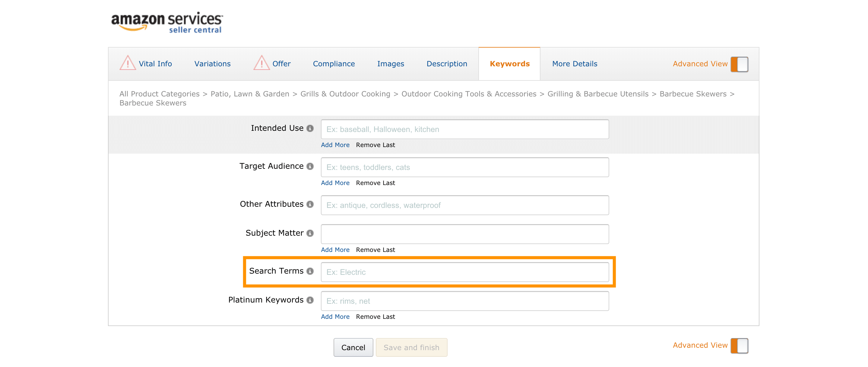Viewport: 868px width, 367px height.
Task: Click Remove Last under Intended Use
Action: [x=375, y=145]
